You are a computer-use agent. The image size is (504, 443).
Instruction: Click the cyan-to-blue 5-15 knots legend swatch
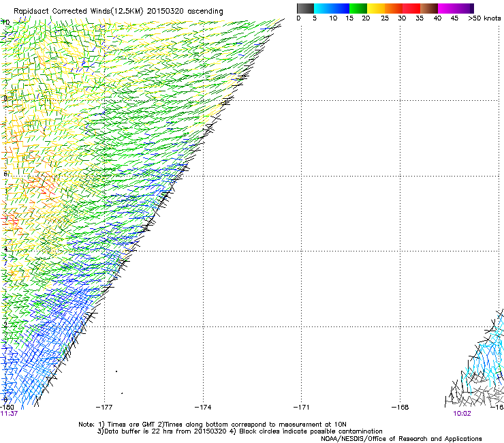click(332, 8)
